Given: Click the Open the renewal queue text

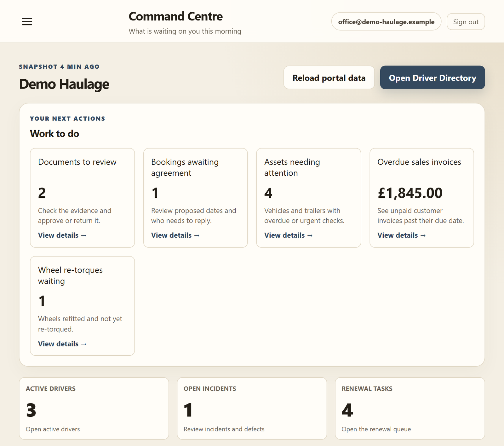Looking at the screenshot, I should click(x=376, y=429).
